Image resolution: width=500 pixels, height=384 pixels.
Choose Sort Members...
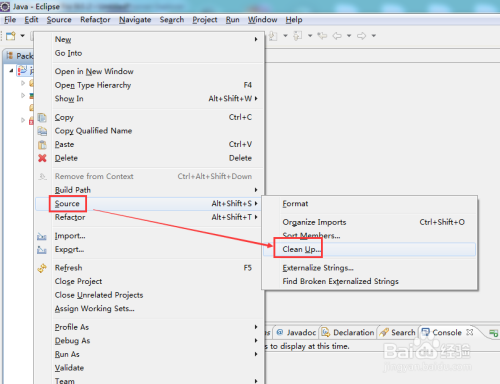click(369, 236)
